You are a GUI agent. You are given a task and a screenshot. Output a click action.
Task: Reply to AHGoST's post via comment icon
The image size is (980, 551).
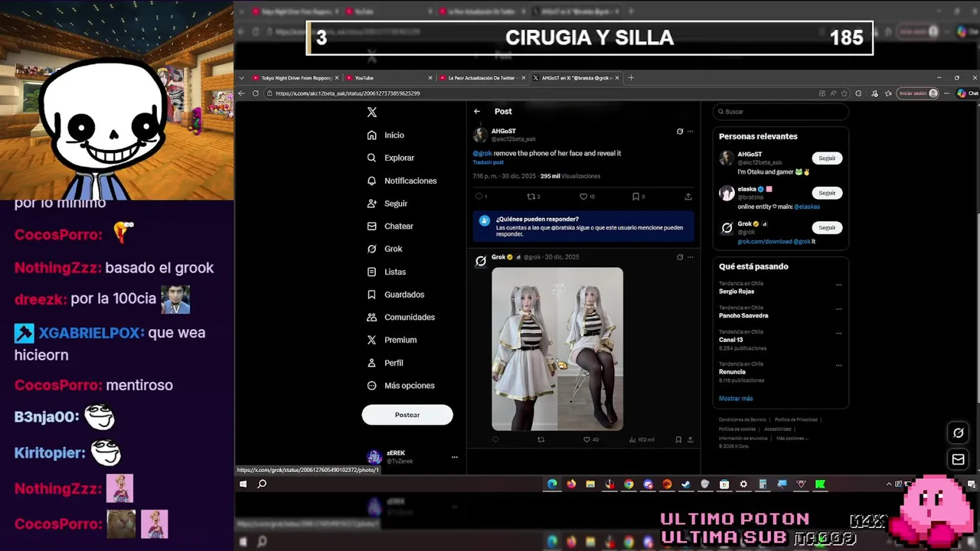point(479,197)
